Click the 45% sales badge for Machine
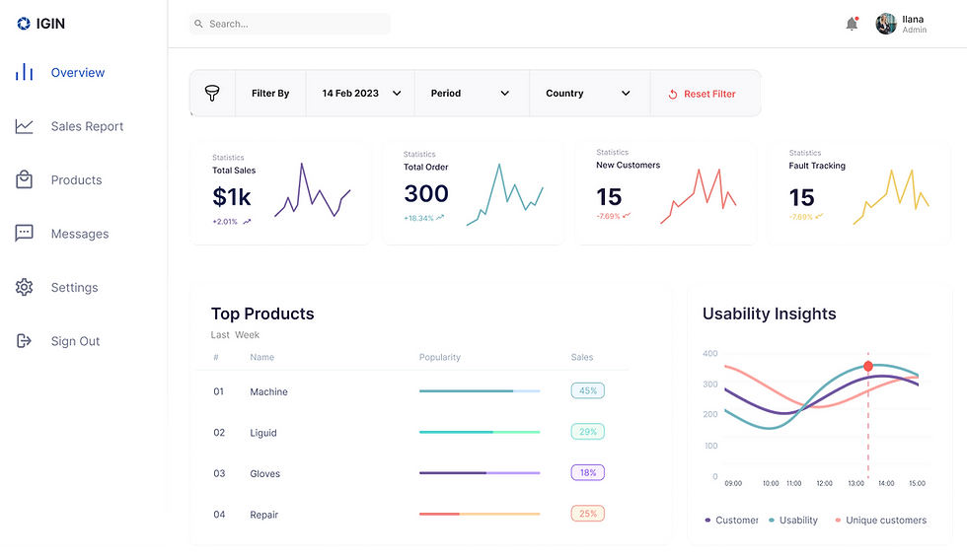 click(588, 390)
